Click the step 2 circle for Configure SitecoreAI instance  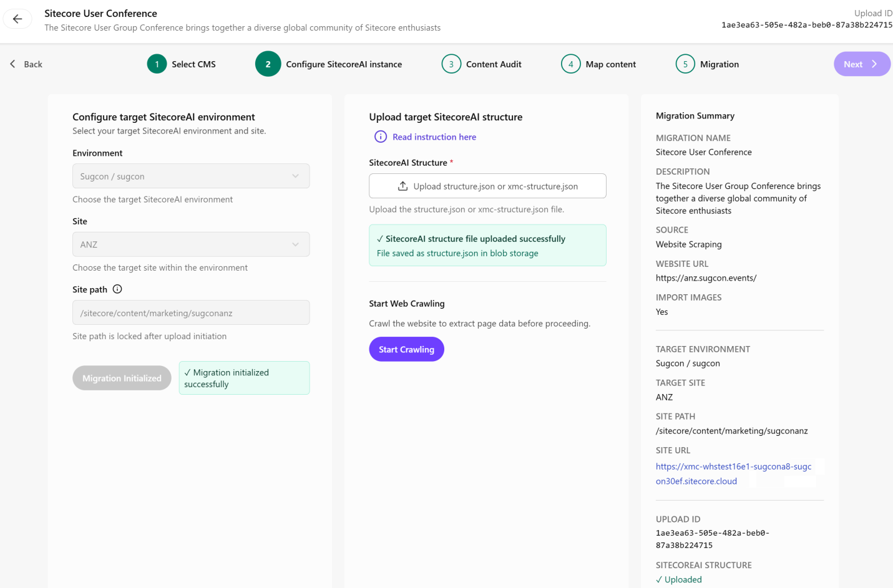coord(268,64)
